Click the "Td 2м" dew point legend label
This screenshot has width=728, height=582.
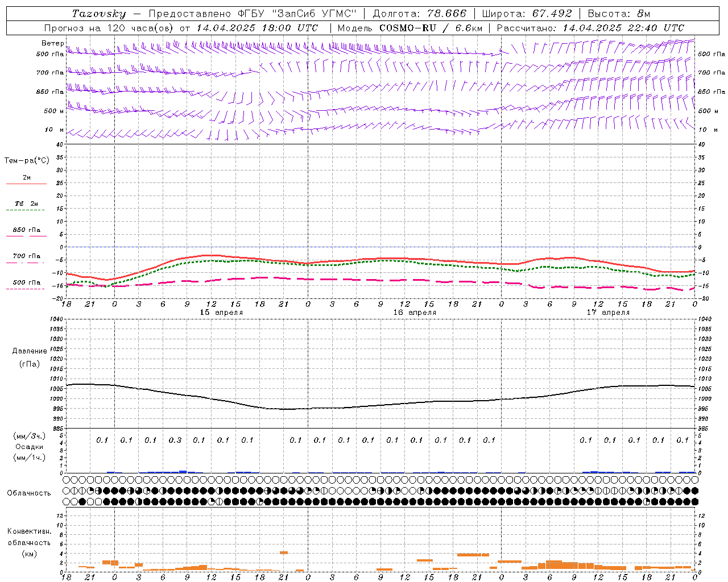click(x=26, y=203)
